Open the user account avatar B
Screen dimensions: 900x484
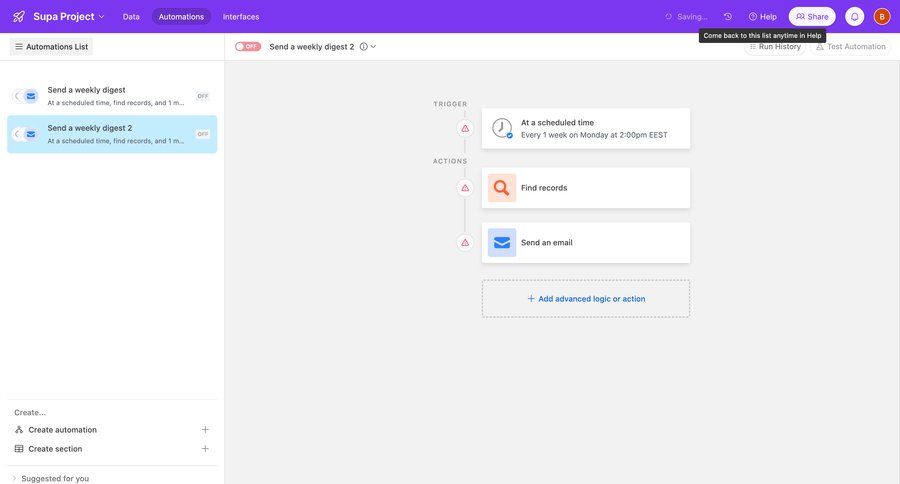tap(882, 17)
